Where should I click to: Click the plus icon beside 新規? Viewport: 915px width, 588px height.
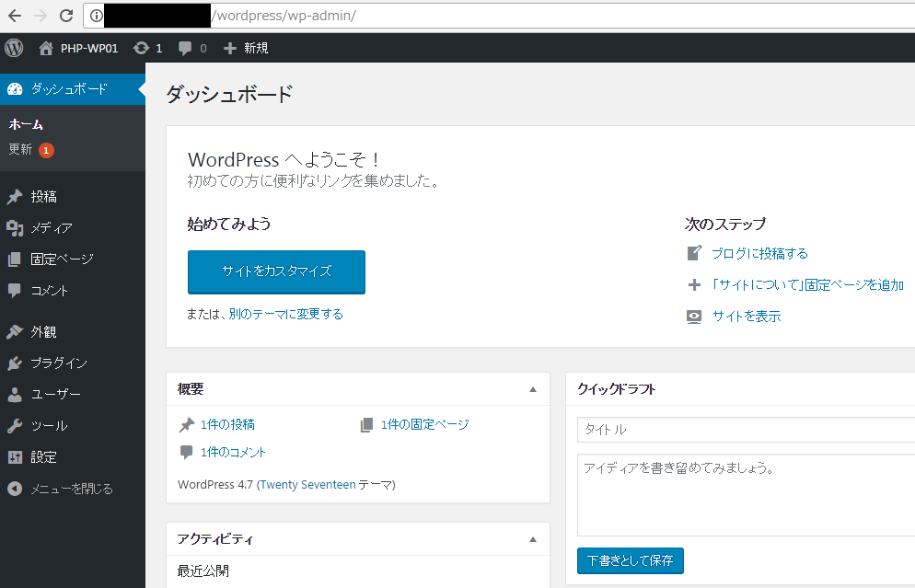click(230, 49)
